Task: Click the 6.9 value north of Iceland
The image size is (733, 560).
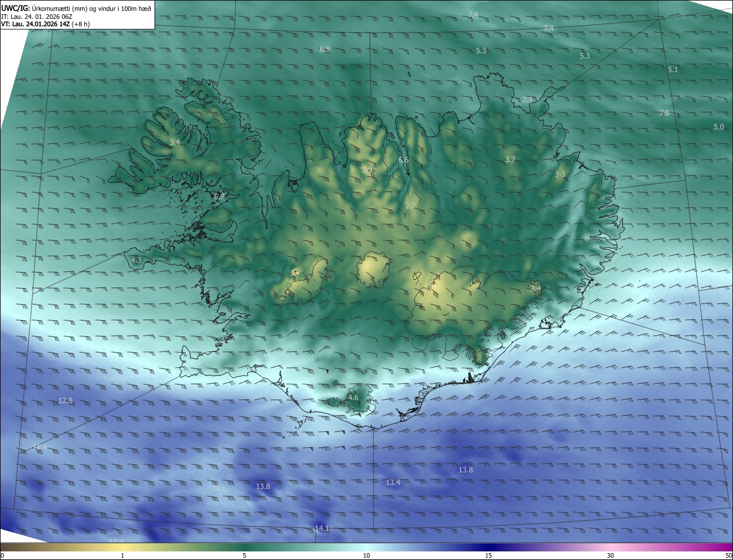Action: (325, 49)
